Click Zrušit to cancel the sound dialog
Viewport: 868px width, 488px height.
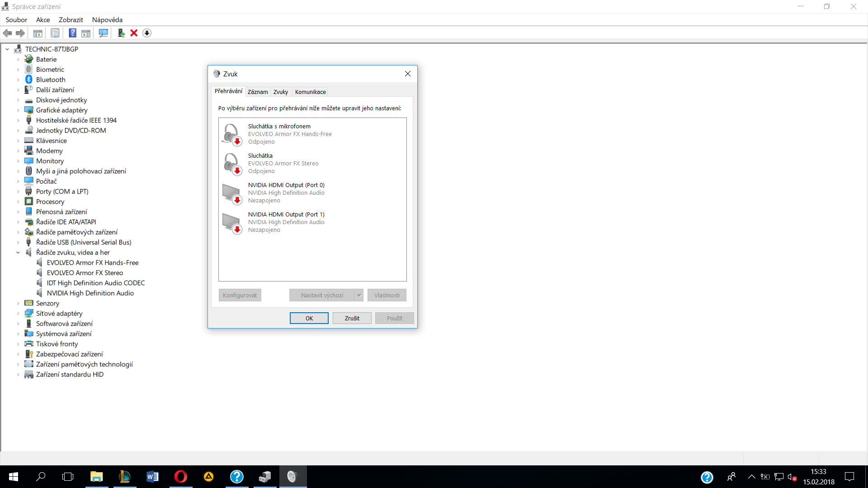coord(352,318)
